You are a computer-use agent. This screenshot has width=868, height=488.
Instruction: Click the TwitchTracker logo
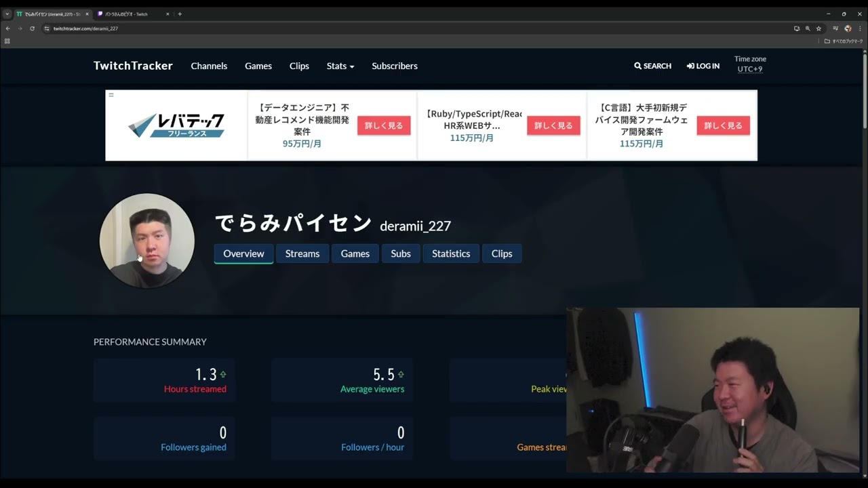(133, 66)
